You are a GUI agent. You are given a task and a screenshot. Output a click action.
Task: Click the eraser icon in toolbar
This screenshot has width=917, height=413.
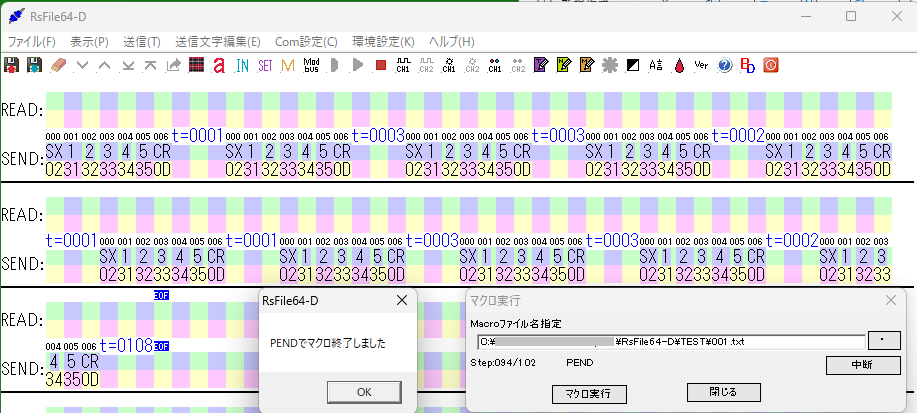57,65
